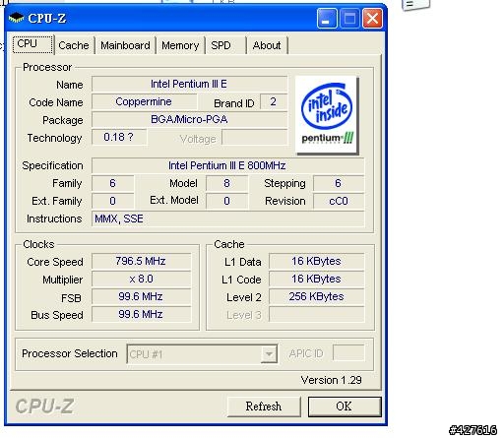Image resolution: width=504 pixels, height=438 pixels.
Task: Click the Stepping value 6
Action: pos(339,183)
